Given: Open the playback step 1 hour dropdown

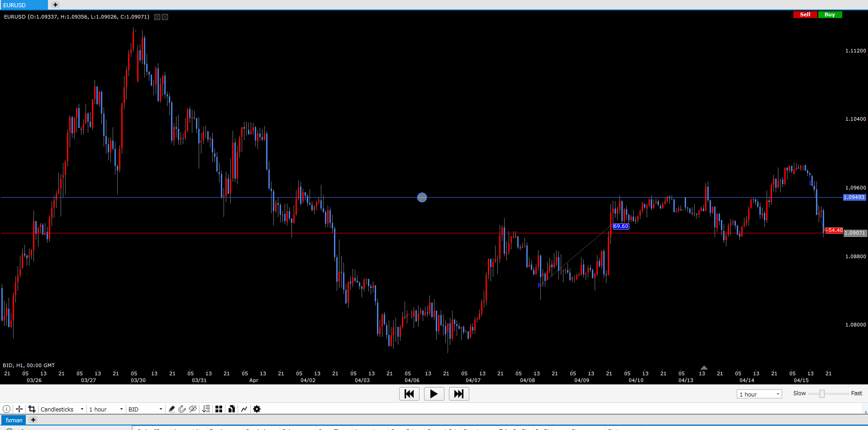Looking at the screenshot, I should coord(759,394).
